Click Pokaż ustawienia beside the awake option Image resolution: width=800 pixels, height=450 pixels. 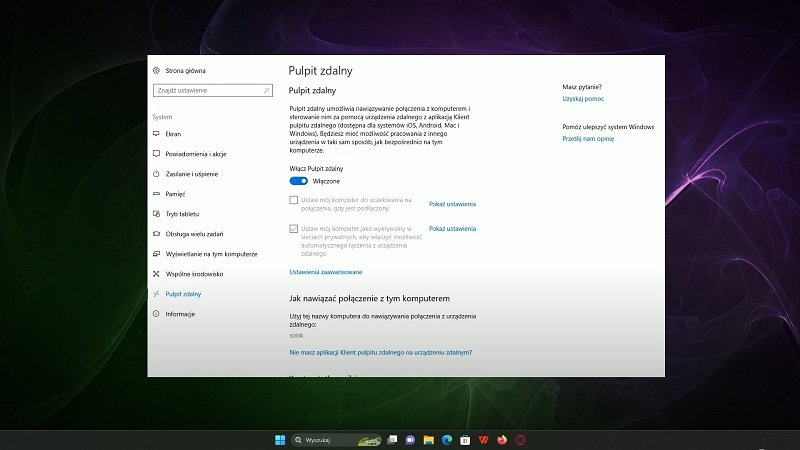(x=453, y=204)
